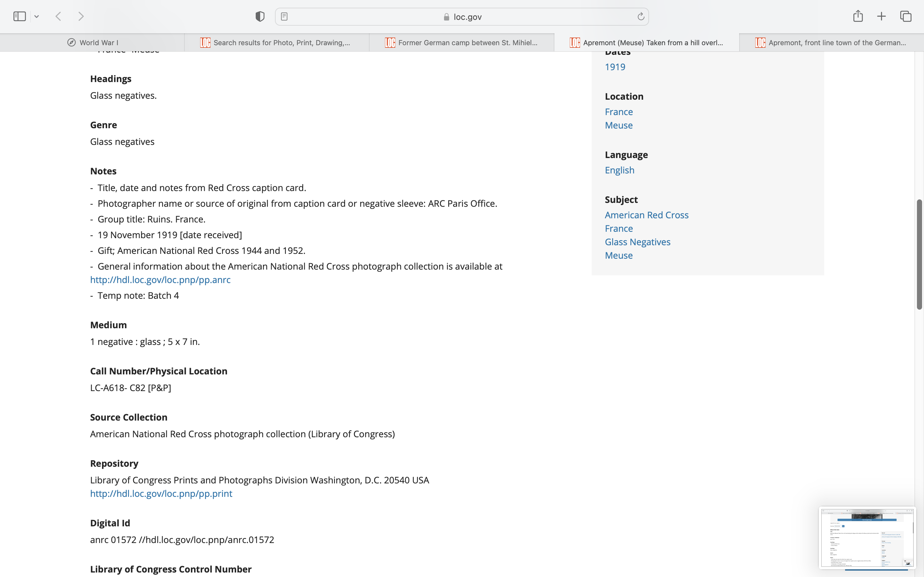Open the hdl.loc.gov pp.anrc link
924x577 pixels.
pyautogui.click(x=160, y=280)
